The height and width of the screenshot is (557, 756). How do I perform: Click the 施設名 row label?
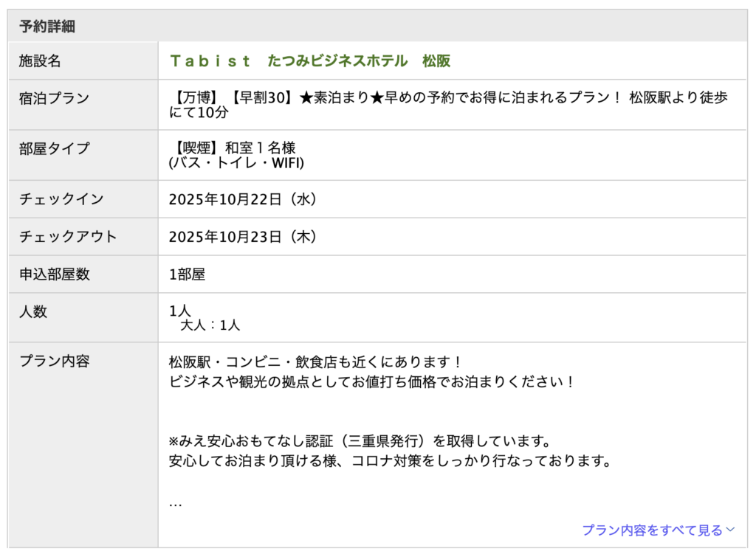tap(40, 61)
